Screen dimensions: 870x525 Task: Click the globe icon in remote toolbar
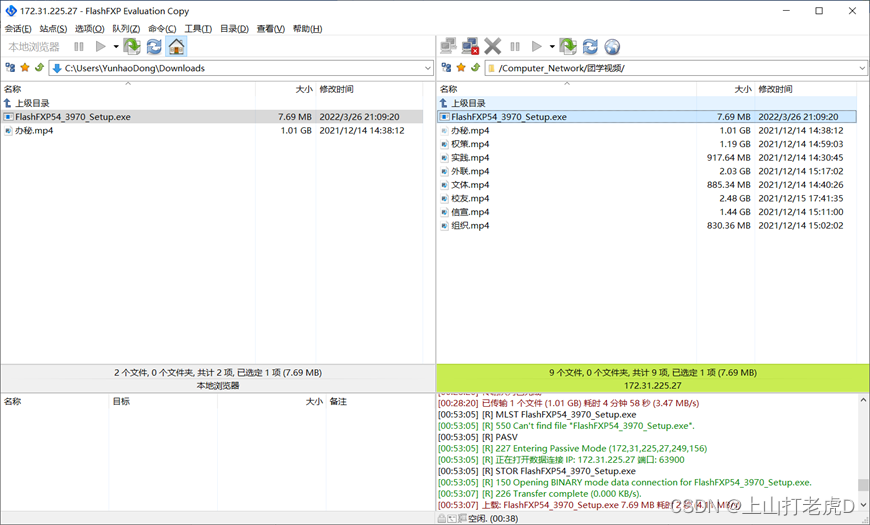[612, 46]
